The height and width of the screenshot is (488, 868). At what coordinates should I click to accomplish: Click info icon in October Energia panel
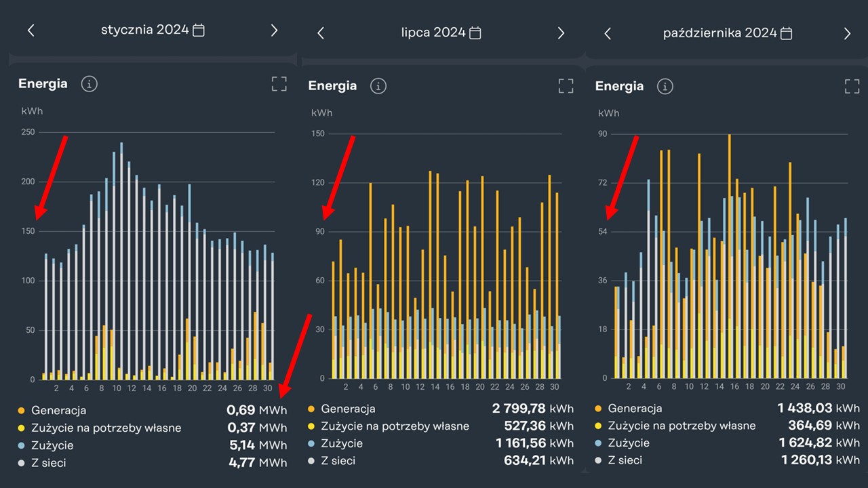665,86
